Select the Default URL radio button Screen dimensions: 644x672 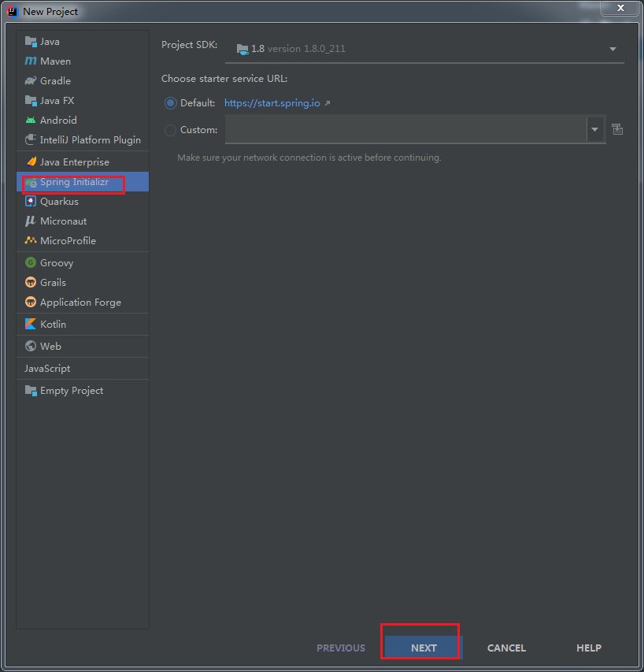170,103
